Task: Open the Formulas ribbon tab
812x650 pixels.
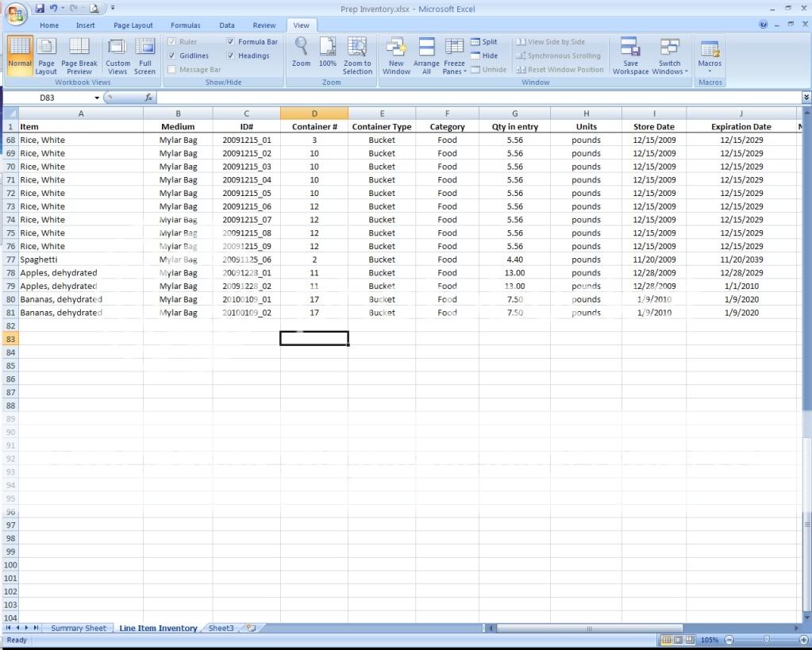Action: [x=186, y=25]
